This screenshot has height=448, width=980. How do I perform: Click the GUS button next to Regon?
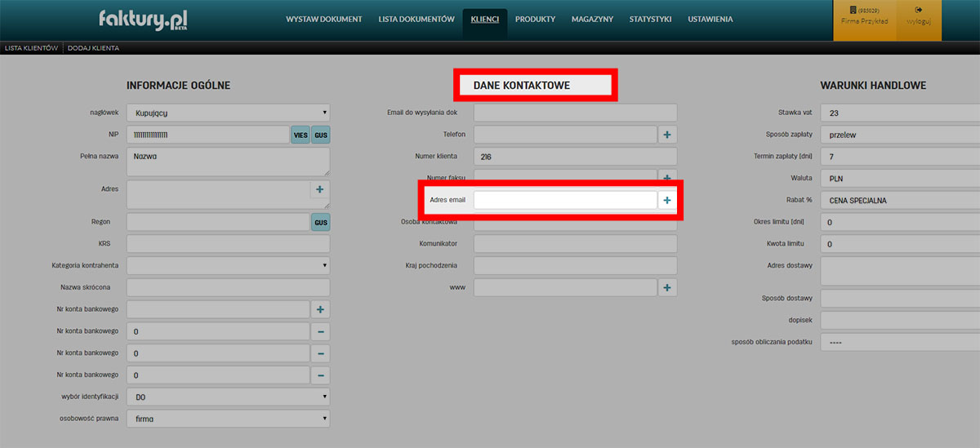[321, 222]
